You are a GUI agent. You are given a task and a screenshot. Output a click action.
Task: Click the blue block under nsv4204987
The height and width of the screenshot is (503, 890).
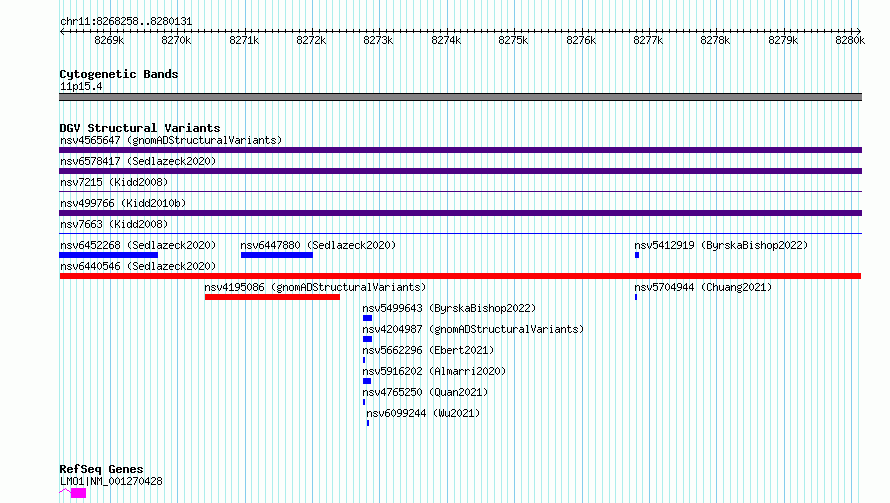pos(367,339)
